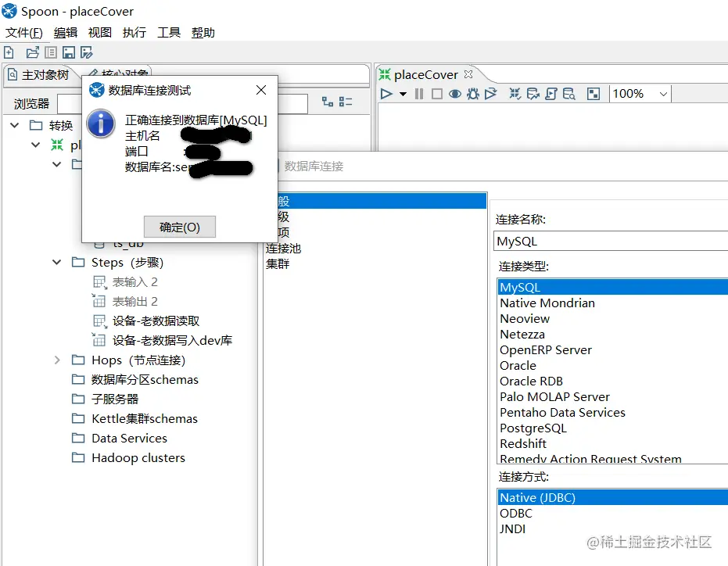Click the open file icon in toolbar
728x566 pixels.
(x=33, y=52)
